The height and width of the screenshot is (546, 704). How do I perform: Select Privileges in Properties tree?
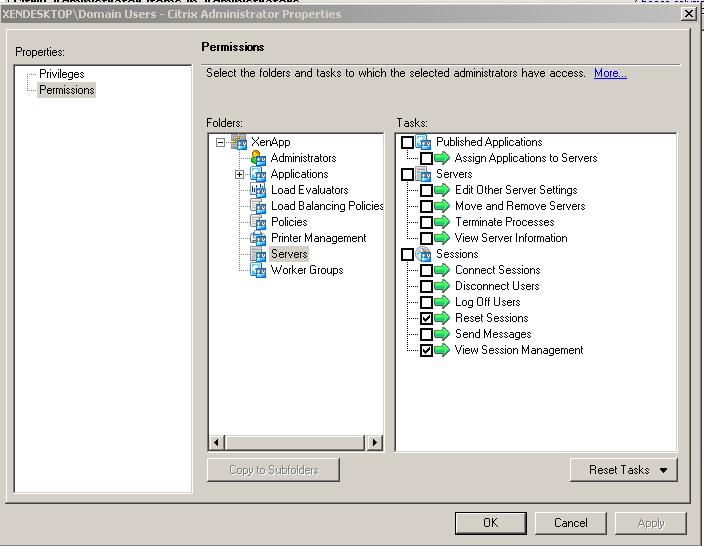(62, 74)
